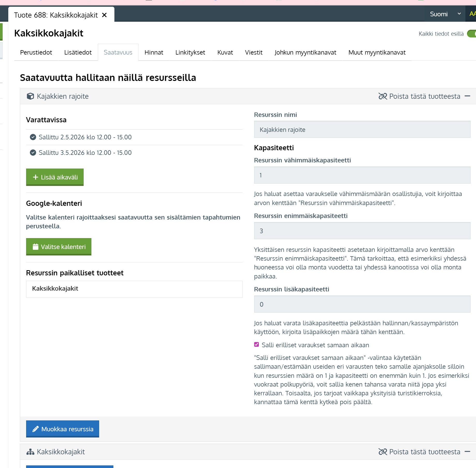Image resolution: width=476 pixels, height=468 pixels.
Task: Click the Lisää aikaväli button
Action: coord(55,177)
